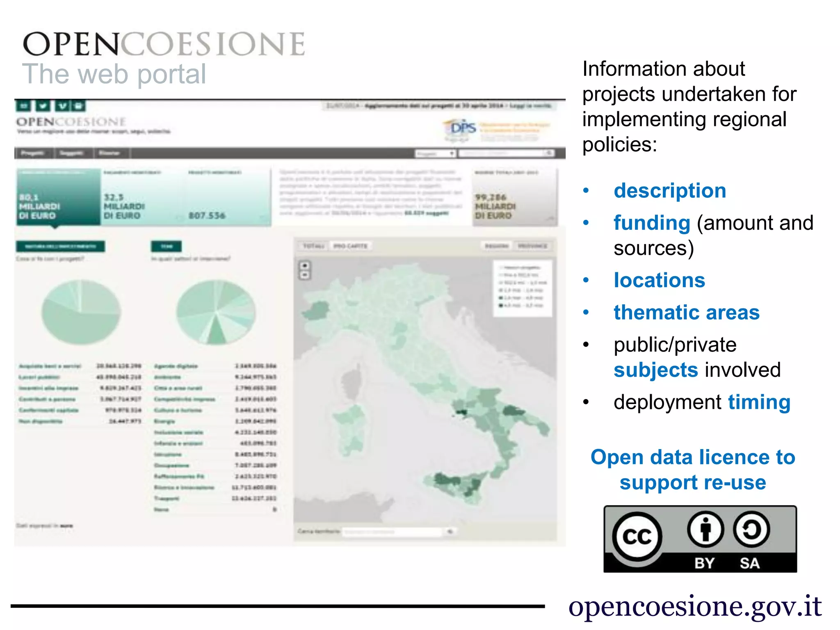Select the 32,5 miliardi di euro tile
This screenshot has width=840, height=630.
(x=143, y=197)
